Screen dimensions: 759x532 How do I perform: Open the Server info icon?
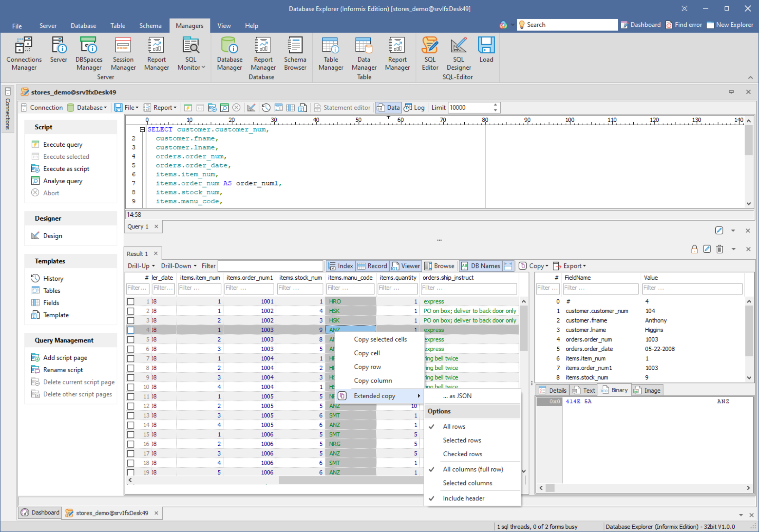coord(58,50)
